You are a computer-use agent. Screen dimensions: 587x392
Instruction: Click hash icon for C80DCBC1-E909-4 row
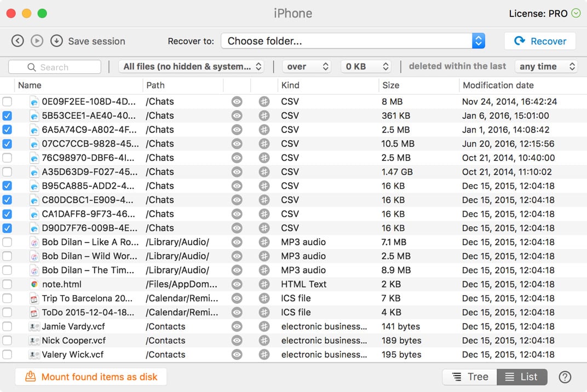[264, 200]
